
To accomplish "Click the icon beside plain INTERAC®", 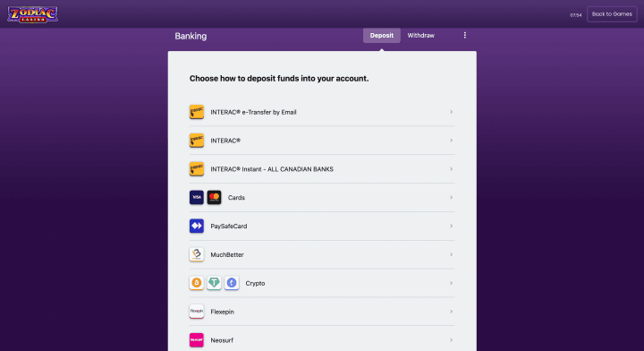I will (196, 141).
